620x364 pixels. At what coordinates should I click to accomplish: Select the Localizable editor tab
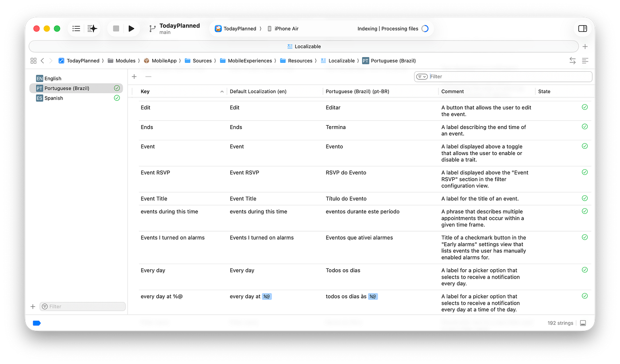304,46
